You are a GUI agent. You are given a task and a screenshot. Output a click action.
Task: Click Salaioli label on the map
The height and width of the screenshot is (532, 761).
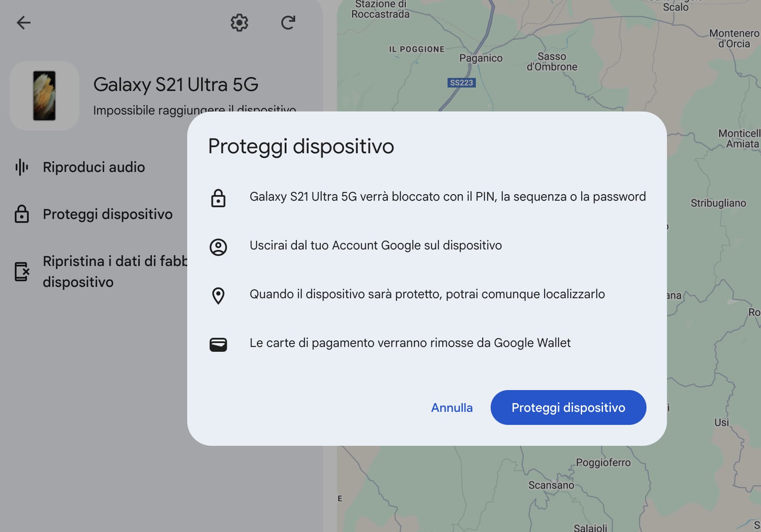pyautogui.click(x=590, y=528)
